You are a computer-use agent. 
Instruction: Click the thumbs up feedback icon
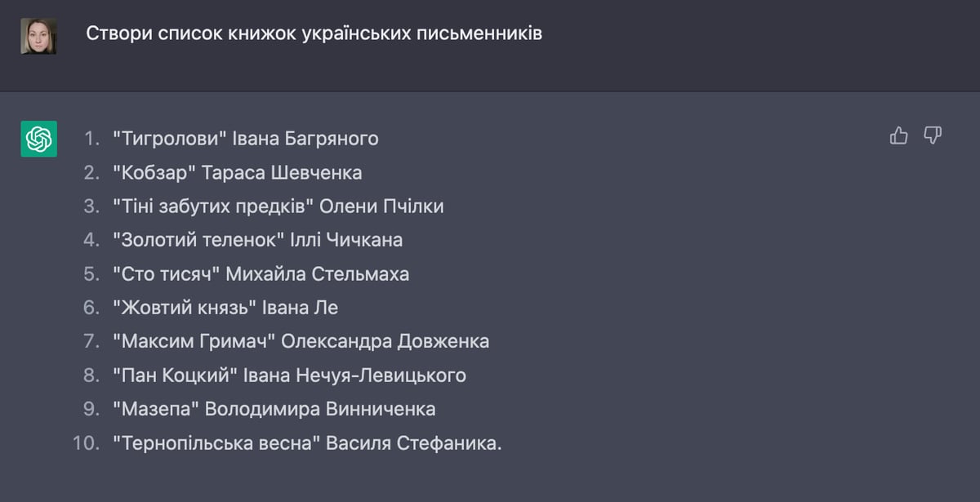tap(898, 135)
